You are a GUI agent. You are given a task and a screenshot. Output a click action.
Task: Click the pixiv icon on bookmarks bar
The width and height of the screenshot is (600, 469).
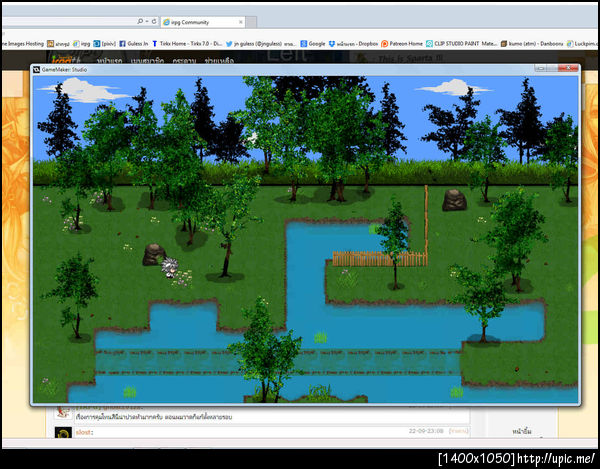coord(97,44)
